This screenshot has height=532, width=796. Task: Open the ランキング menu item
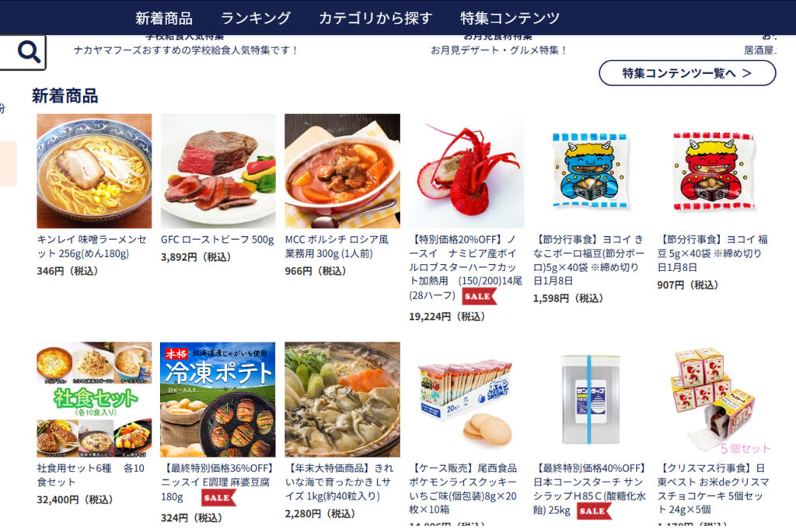[255, 19]
